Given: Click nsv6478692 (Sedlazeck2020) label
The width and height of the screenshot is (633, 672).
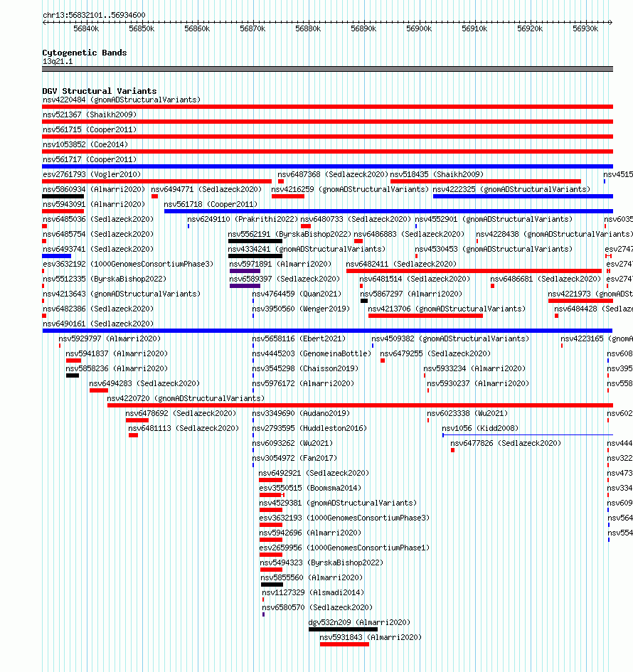Looking at the screenshot, I should point(181,414).
